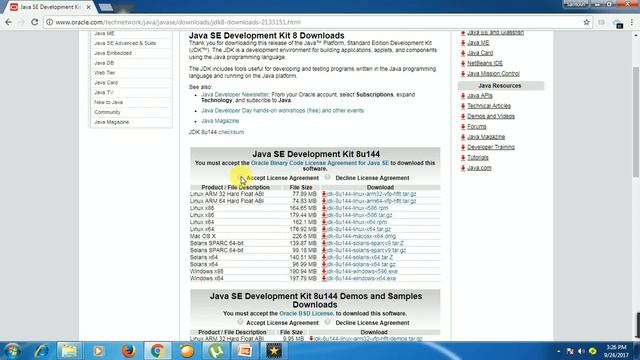Open Java APIs resource link
640x360 pixels.
480,96
